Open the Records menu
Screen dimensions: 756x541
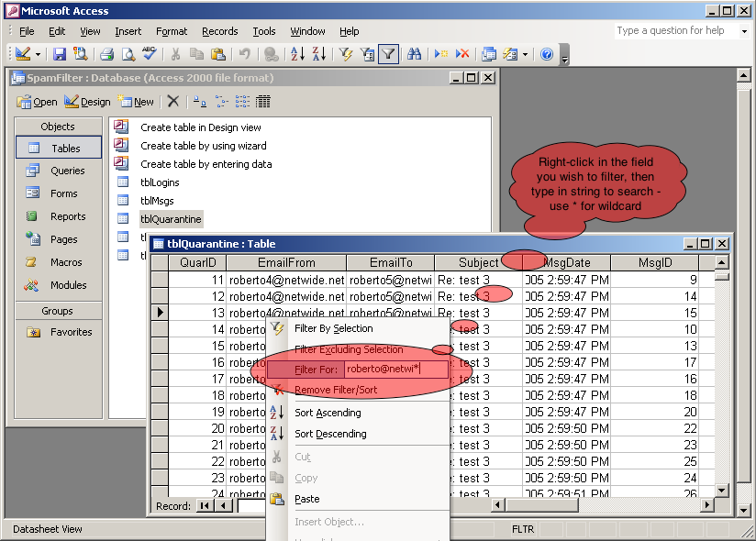[220, 31]
